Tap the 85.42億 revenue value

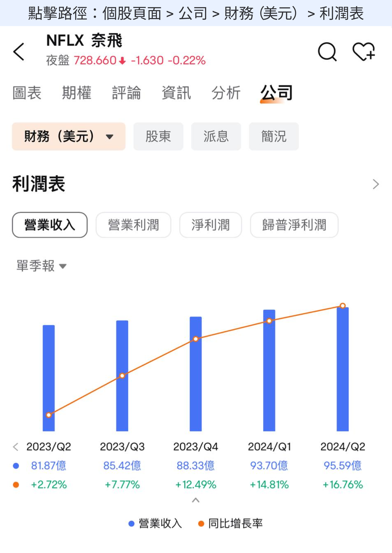[x=122, y=466]
